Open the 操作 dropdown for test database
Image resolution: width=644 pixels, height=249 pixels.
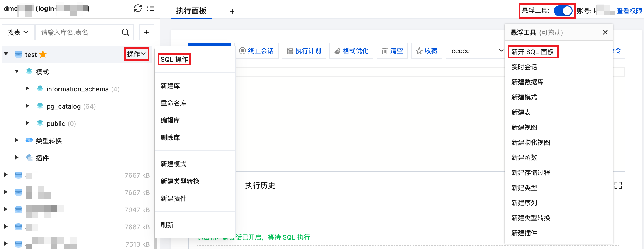[x=136, y=54]
